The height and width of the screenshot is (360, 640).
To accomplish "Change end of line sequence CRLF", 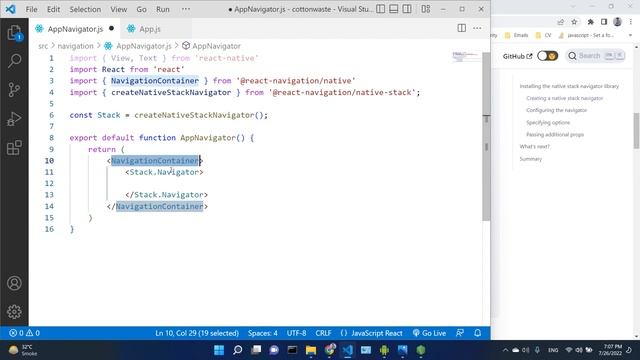I will (323, 333).
